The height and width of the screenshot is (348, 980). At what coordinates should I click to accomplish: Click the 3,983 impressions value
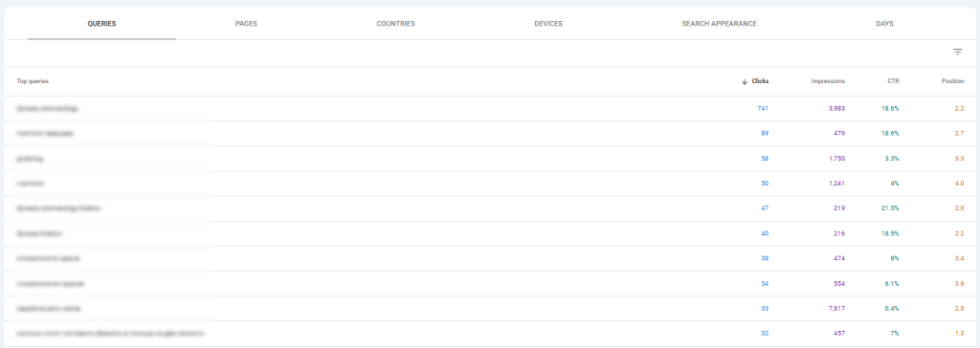point(836,109)
